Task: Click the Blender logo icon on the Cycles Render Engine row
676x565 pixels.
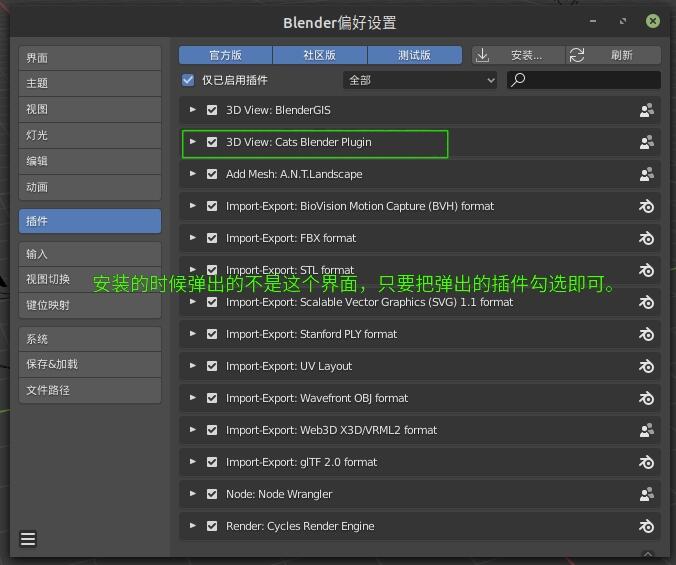Action: coord(646,526)
